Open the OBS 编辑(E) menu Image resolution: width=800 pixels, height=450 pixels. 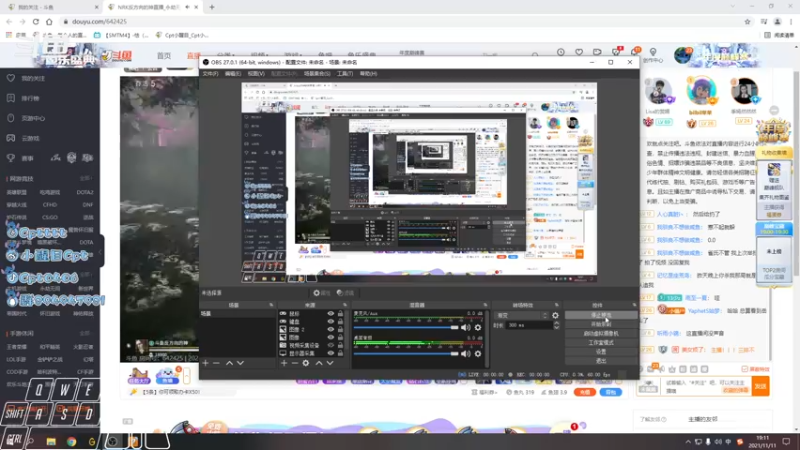pyautogui.click(x=233, y=73)
